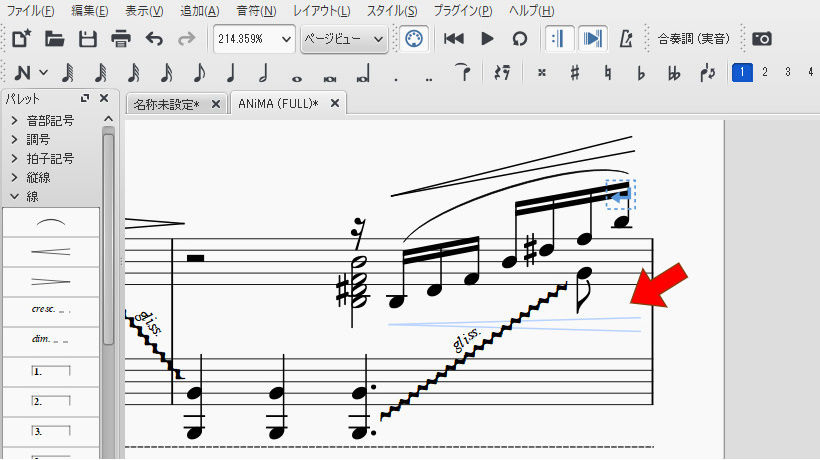
Task: Open the 音符(N) menu
Action: coord(256,10)
